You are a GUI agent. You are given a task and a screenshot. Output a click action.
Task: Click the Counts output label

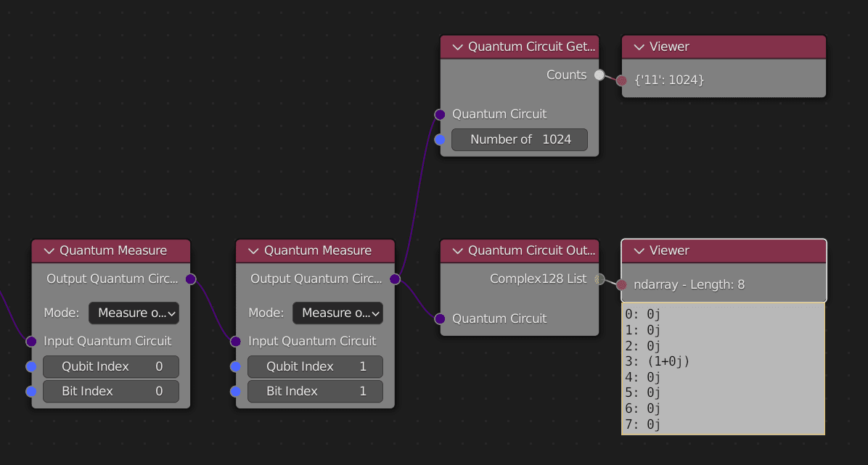pos(566,75)
